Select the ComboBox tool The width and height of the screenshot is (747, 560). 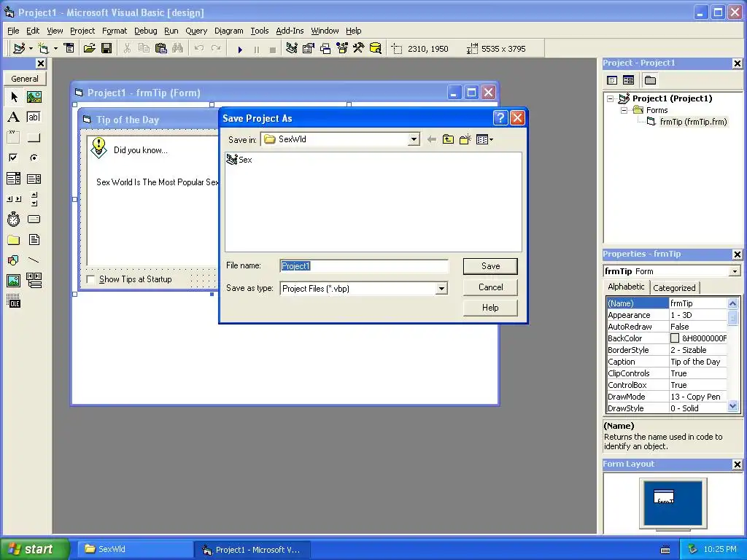(14, 179)
